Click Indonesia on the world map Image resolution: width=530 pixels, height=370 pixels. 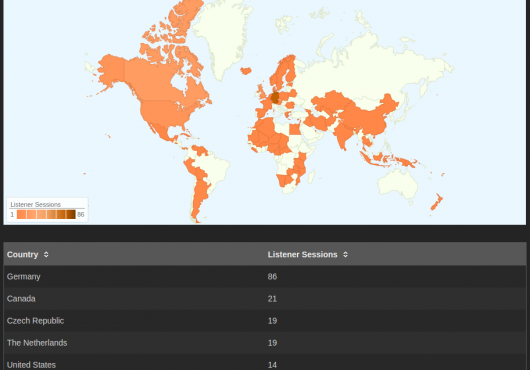pos(389,159)
